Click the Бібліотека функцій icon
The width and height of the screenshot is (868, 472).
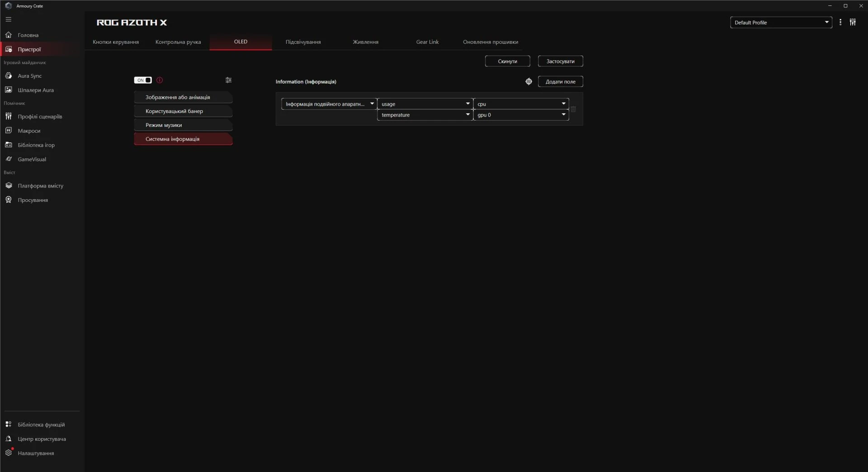(x=9, y=425)
